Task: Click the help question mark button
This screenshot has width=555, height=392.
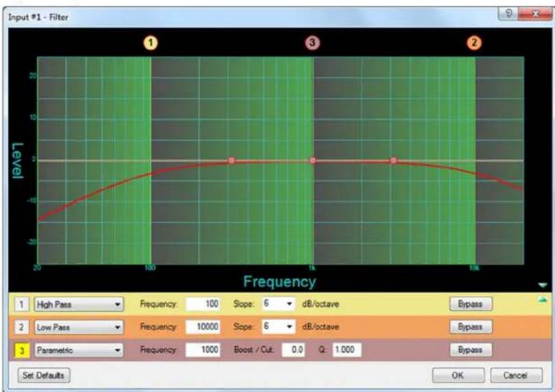Action: (x=508, y=13)
